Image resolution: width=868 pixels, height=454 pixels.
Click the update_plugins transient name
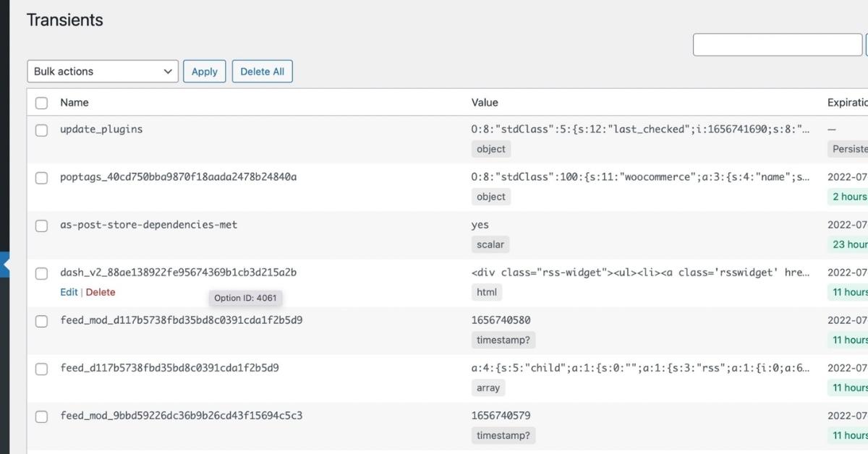pos(101,129)
